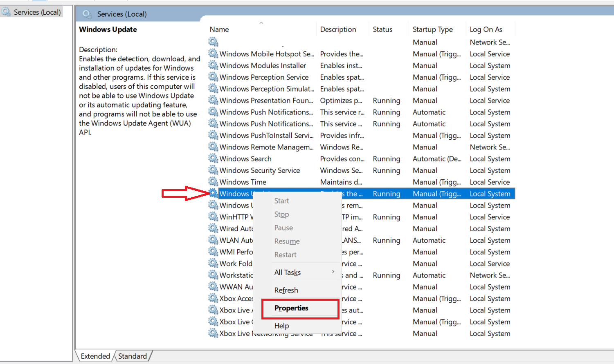Click the gear icon of WLAN AutoConfig service

point(213,240)
